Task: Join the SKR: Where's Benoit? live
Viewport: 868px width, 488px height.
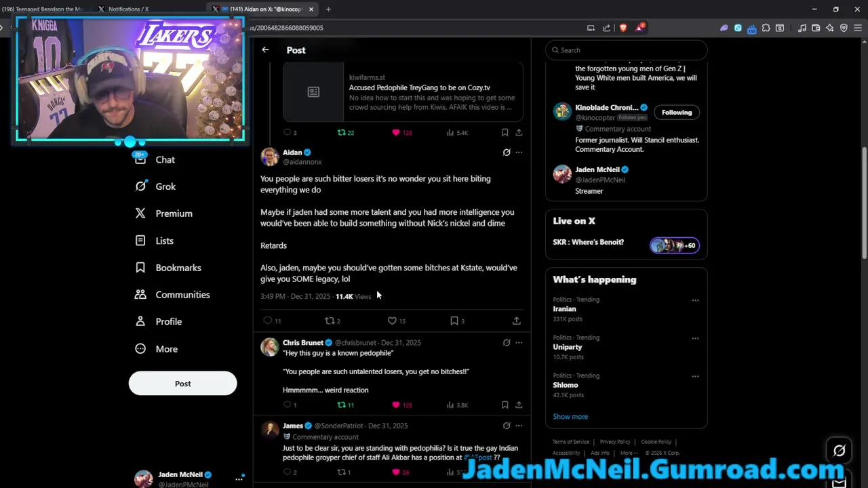Action: coord(588,242)
